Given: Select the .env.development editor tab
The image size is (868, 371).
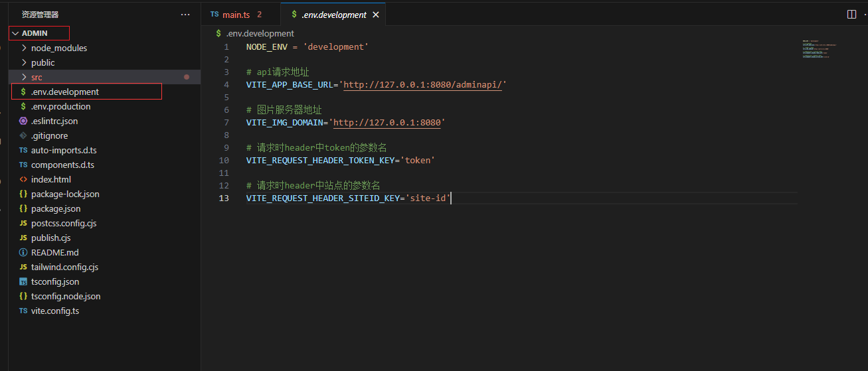Looking at the screenshot, I should pos(333,15).
